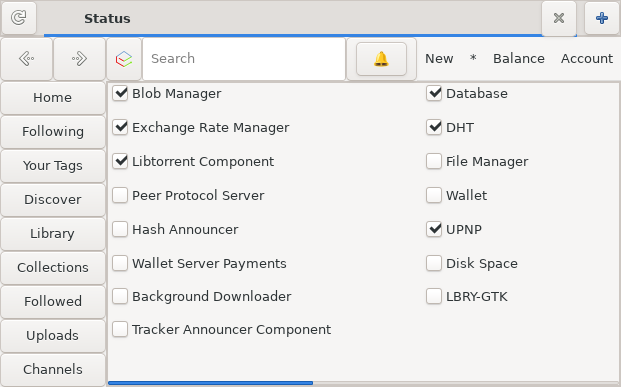Click the reload icon left of the Status tab
The width and height of the screenshot is (621, 387).
pos(19,18)
